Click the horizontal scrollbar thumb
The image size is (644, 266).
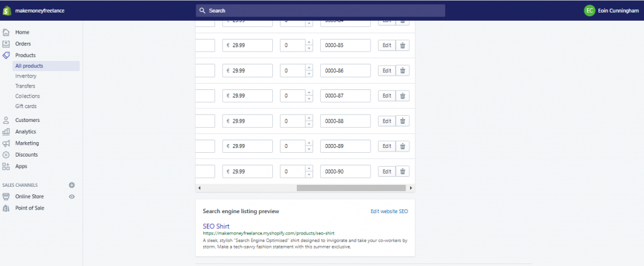(x=351, y=188)
